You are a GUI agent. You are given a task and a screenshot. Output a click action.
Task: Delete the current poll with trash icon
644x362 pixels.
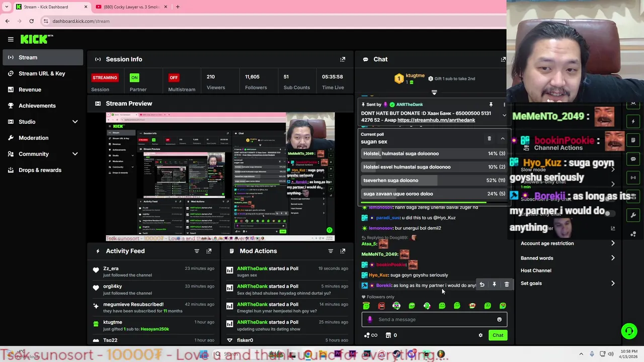pyautogui.click(x=489, y=138)
